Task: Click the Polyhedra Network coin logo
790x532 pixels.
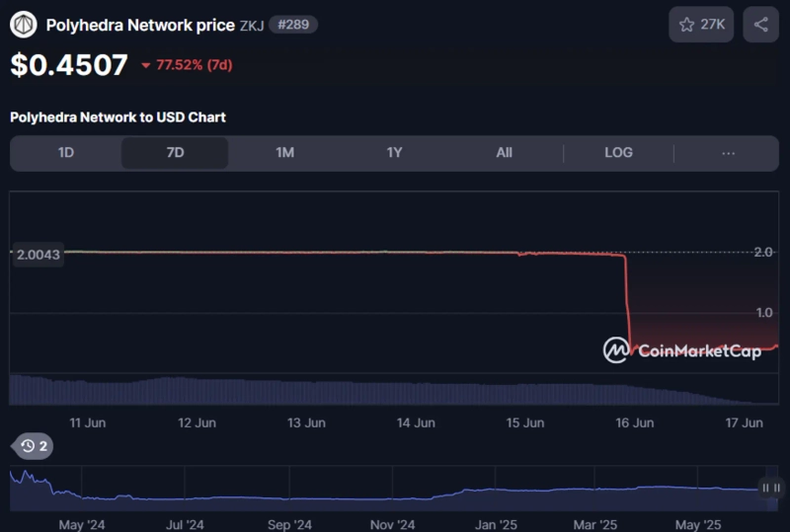Action: (x=23, y=25)
